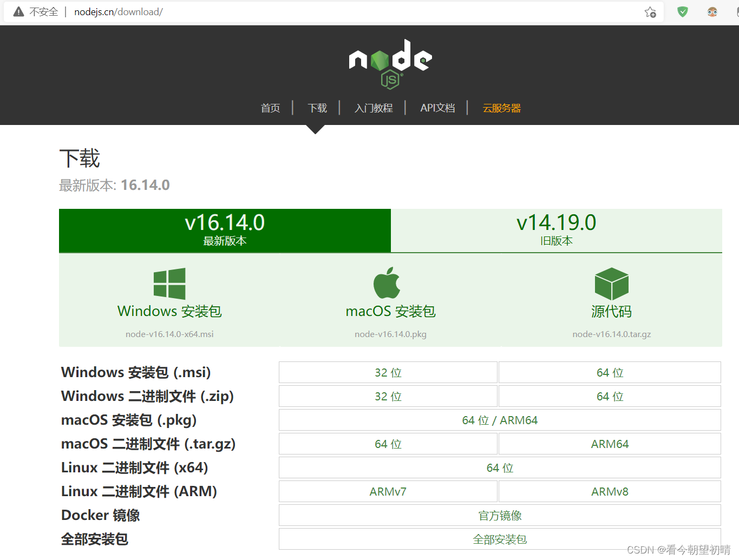Click the macOS 二进制文件 (.tar.gz) row label
This screenshot has width=739, height=560.
tap(148, 444)
